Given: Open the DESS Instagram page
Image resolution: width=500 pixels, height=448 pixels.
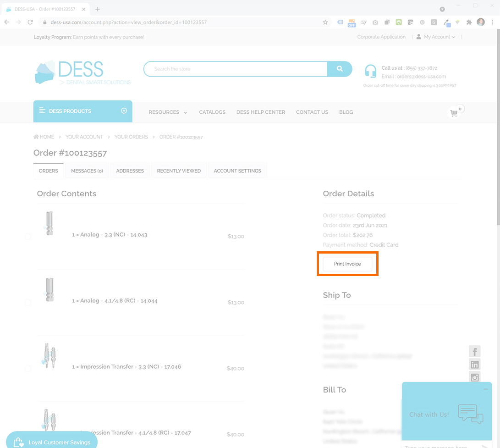Looking at the screenshot, I should pyautogui.click(x=474, y=377).
